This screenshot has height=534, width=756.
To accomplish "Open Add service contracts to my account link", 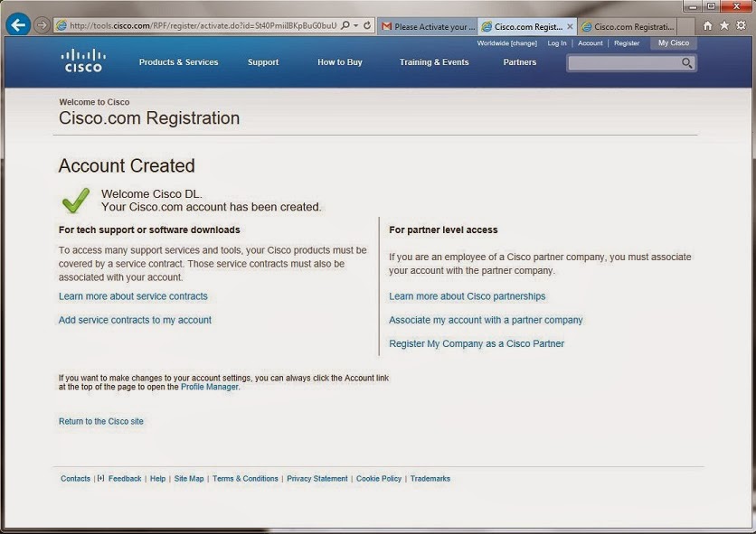I will coord(135,320).
